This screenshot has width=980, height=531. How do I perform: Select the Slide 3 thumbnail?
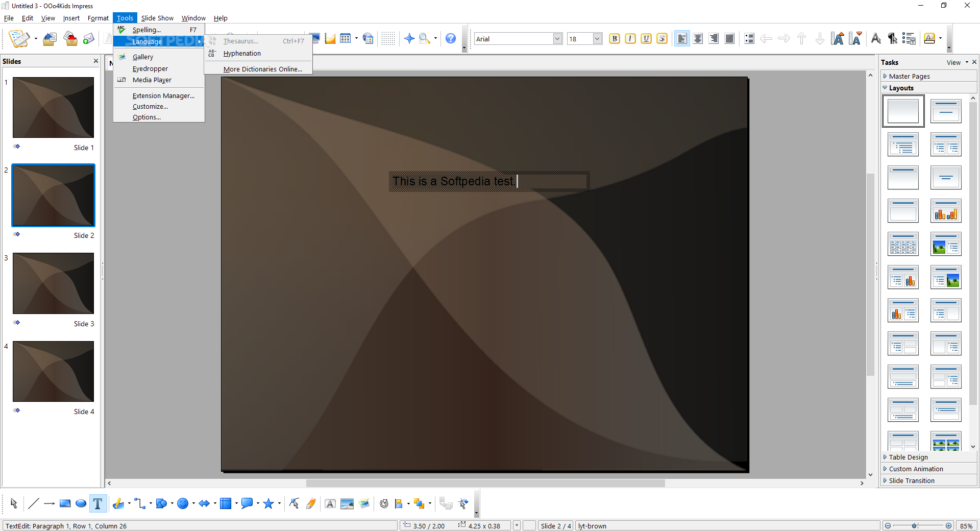[x=53, y=283]
